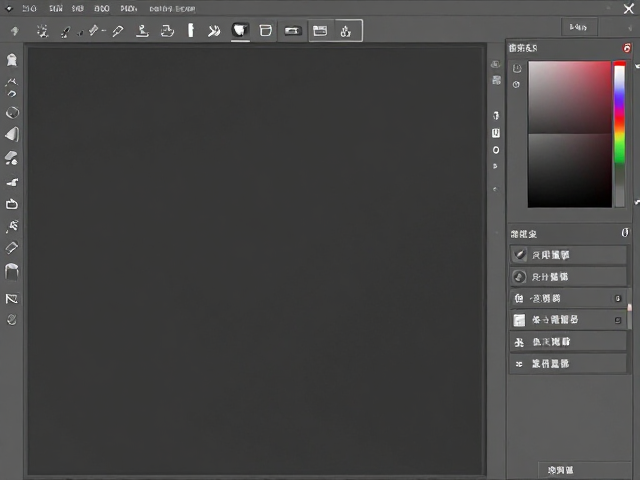Select the brush icon in the top toolbar
Screen dimensions: 640x480
coord(65,32)
